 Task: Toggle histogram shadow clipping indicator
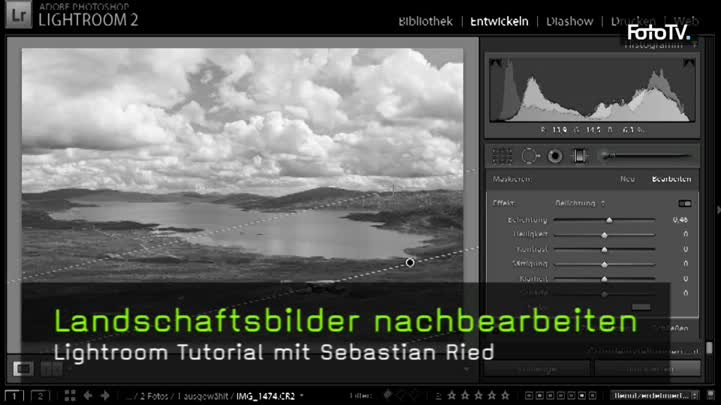click(x=495, y=63)
